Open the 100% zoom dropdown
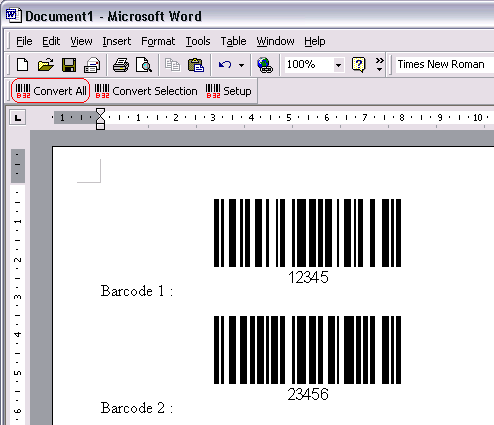Screen dimensions: 494x425 pyautogui.click(x=338, y=65)
